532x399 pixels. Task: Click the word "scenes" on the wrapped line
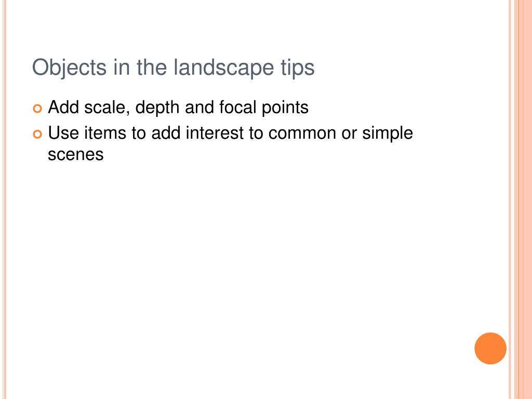76,155
